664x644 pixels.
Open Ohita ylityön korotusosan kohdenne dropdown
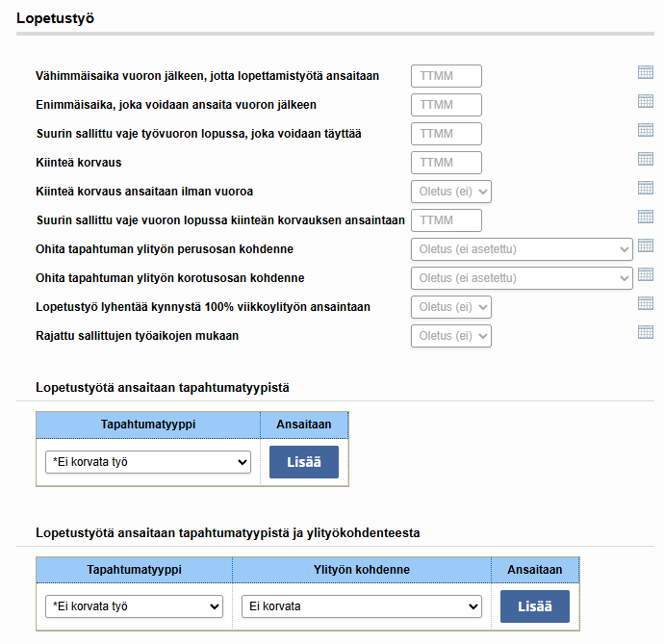click(x=522, y=278)
